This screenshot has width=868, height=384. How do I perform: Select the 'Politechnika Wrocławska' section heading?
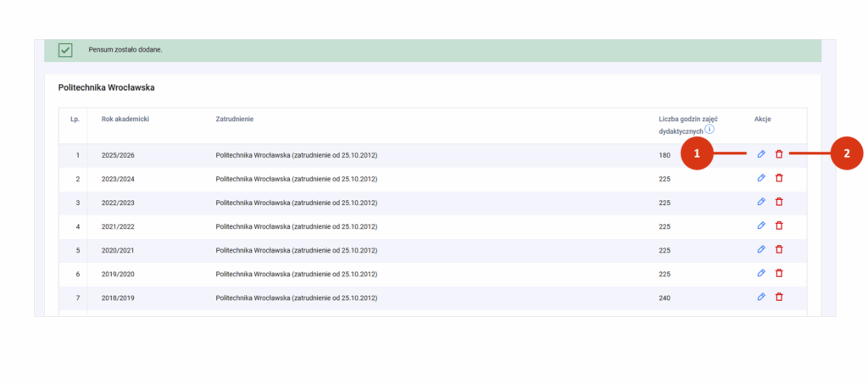point(106,88)
